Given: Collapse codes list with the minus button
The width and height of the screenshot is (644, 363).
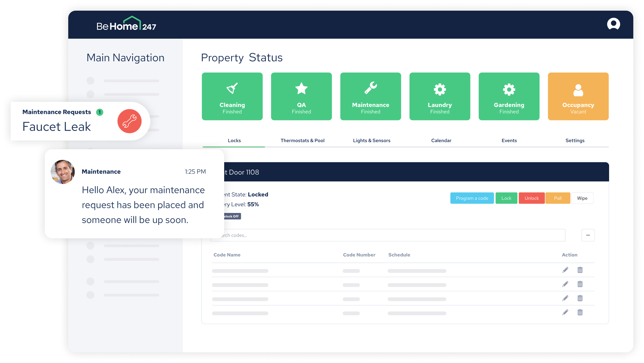Looking at the screenshot, I should tap(588, 235).
